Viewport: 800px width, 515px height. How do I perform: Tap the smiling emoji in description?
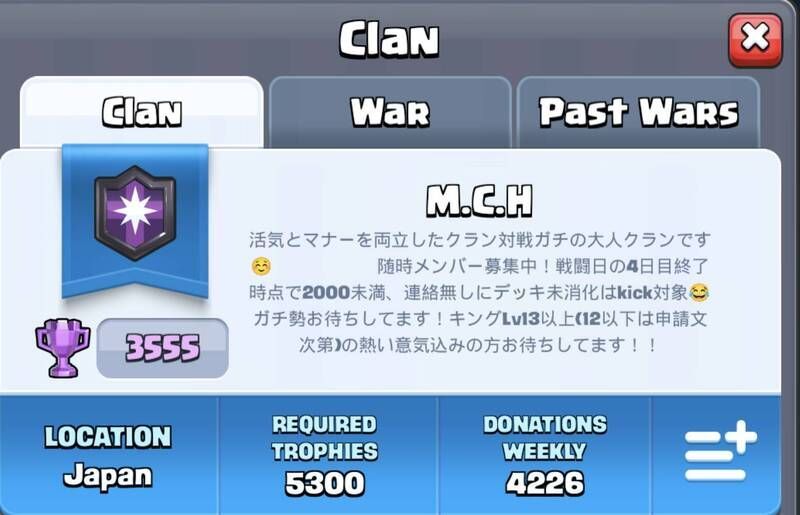tap(261, 266)
